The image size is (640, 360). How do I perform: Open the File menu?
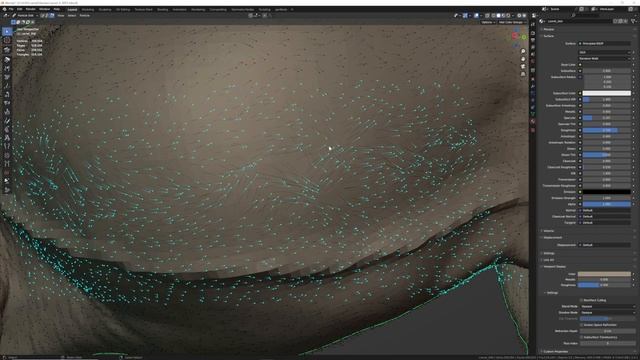[x=11, y=9]
